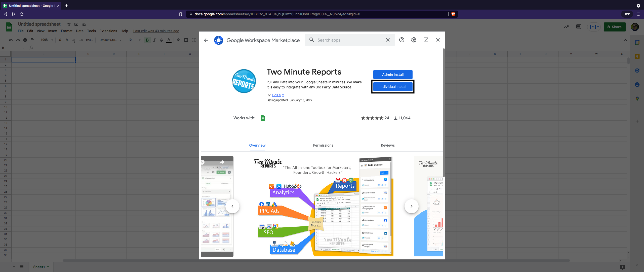Open the Extensions menu
This screenshot has height=272, width=644.
[x=108, y=31]
